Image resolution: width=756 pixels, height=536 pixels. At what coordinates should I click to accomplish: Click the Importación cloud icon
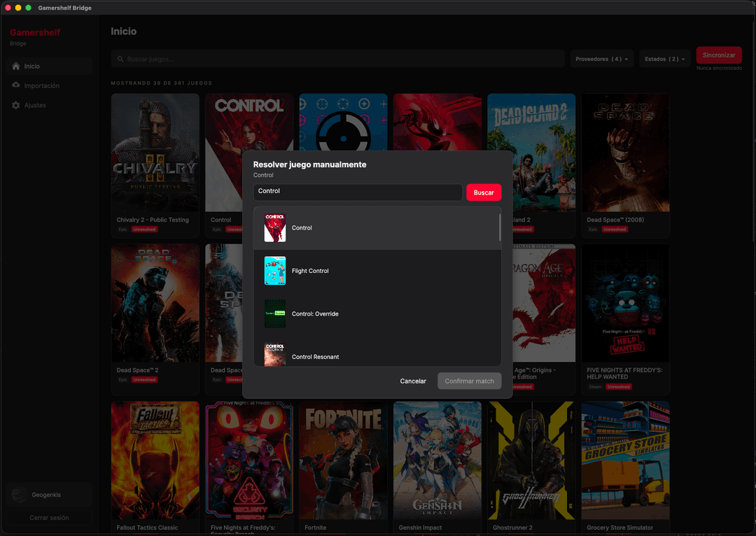(16, 85)
